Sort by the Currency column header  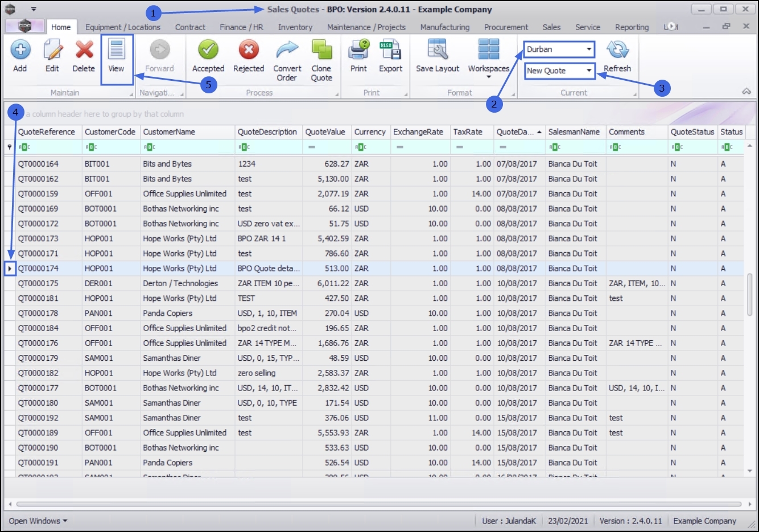[371, 132]
